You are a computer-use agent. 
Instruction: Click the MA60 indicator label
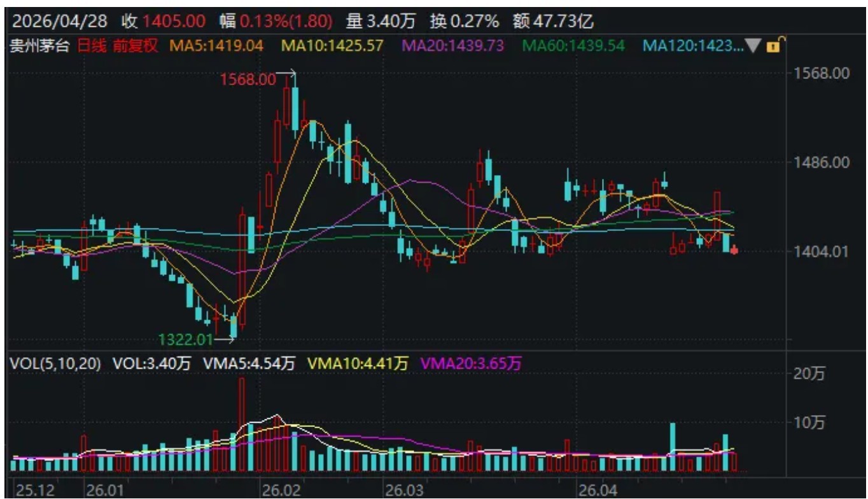(573, 46)
